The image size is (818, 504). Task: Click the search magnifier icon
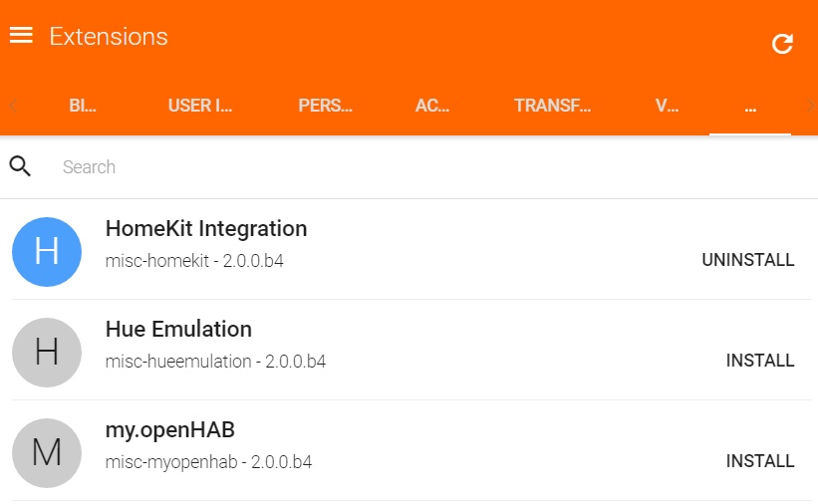click(20, 166)
